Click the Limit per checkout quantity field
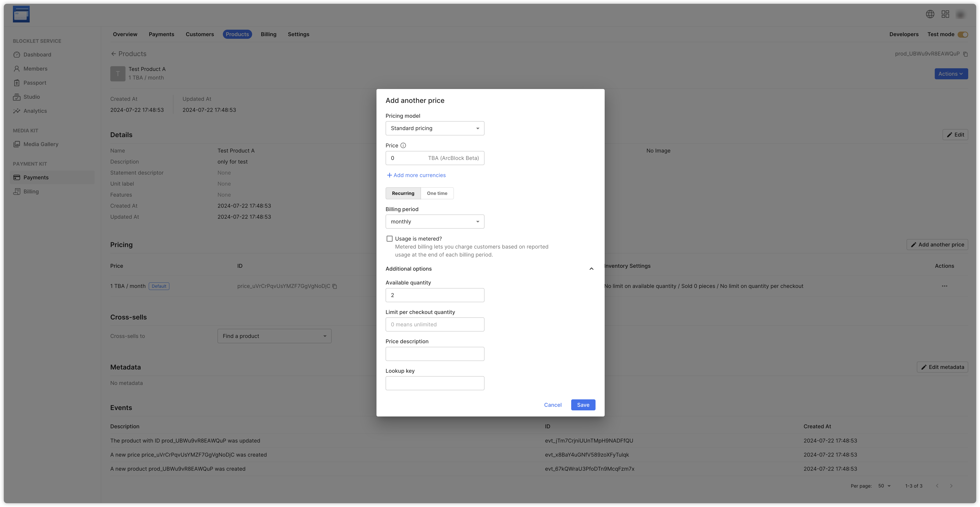This screenshot has width=980, height=507. click(x=434, y=325)
